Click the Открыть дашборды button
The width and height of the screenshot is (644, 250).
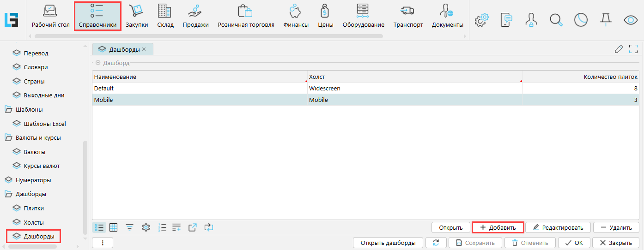(x=388, y=243)
